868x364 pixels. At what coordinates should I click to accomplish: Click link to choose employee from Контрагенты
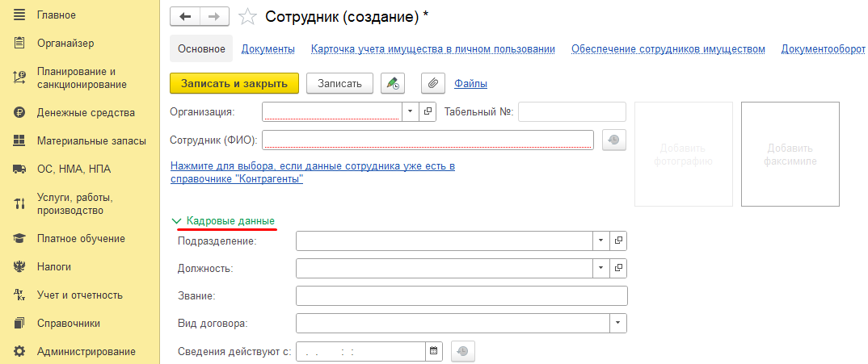click(313, 173)
